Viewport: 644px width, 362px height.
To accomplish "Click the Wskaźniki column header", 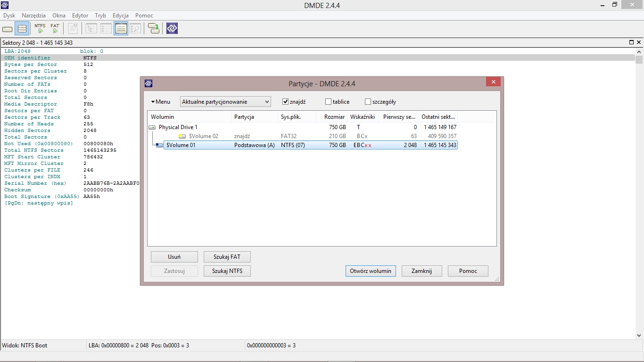I will 363,117.
